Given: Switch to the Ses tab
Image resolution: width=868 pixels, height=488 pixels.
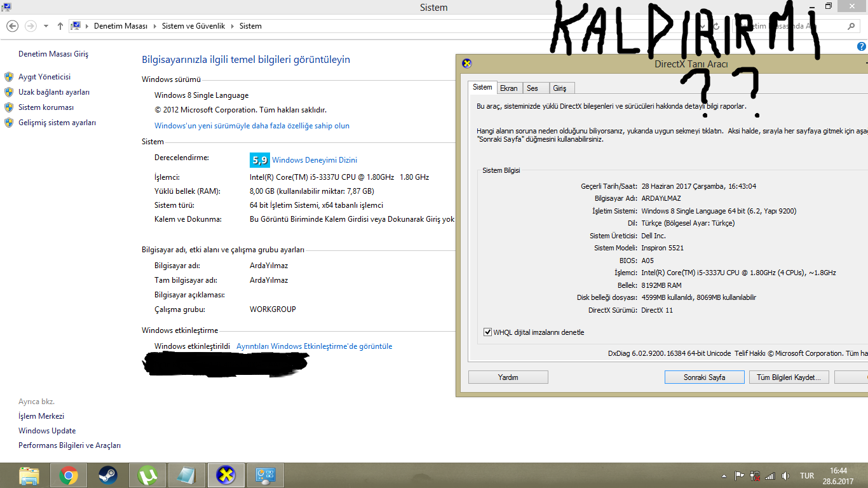Looking at the screenshot, I should tap(532, 88).
